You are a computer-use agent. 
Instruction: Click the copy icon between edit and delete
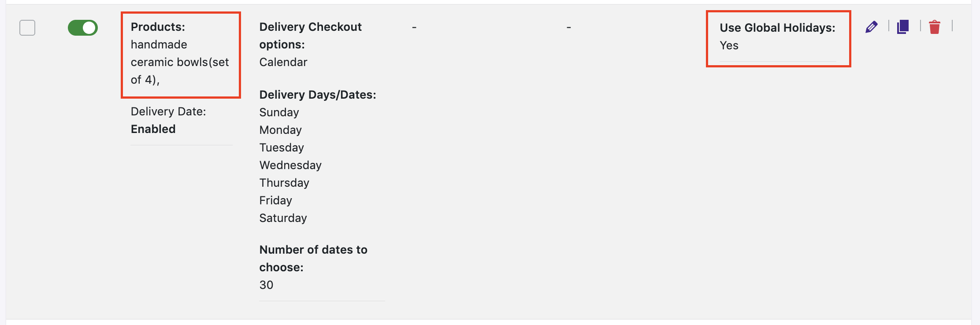coord(902,27)
